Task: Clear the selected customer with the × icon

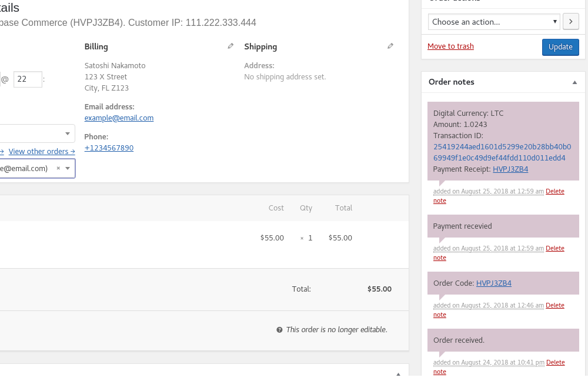Action: click(x=58, y=168)
